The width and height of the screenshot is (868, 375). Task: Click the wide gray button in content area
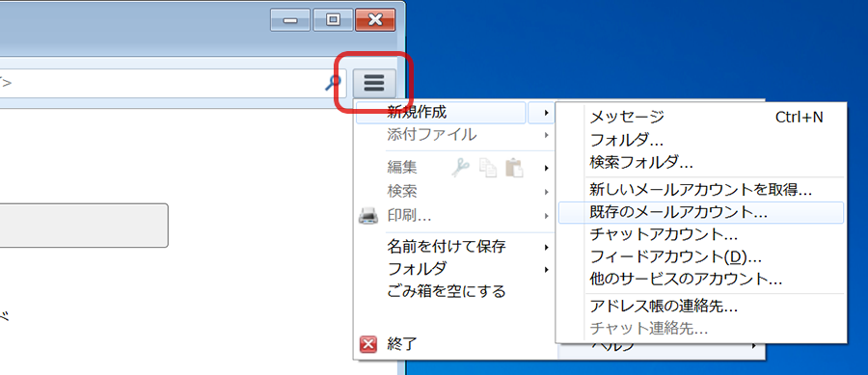(x=83, y=226)
